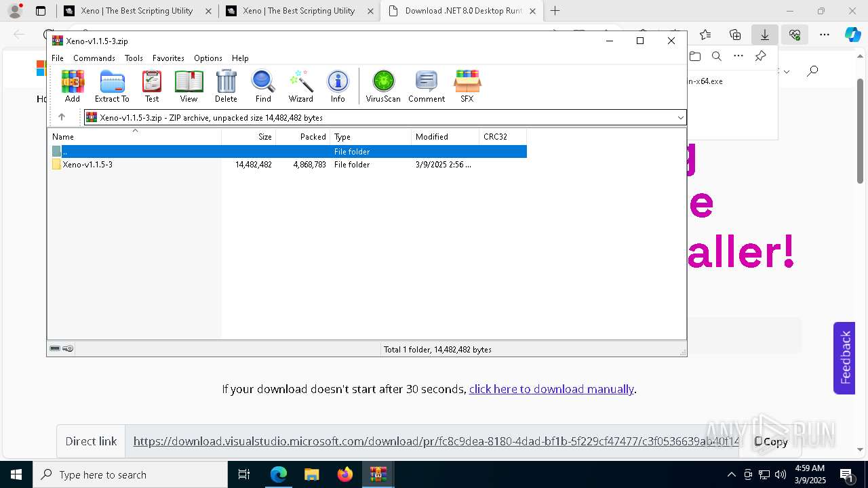Open the Info icon in WinRAR

pos(338,86)
